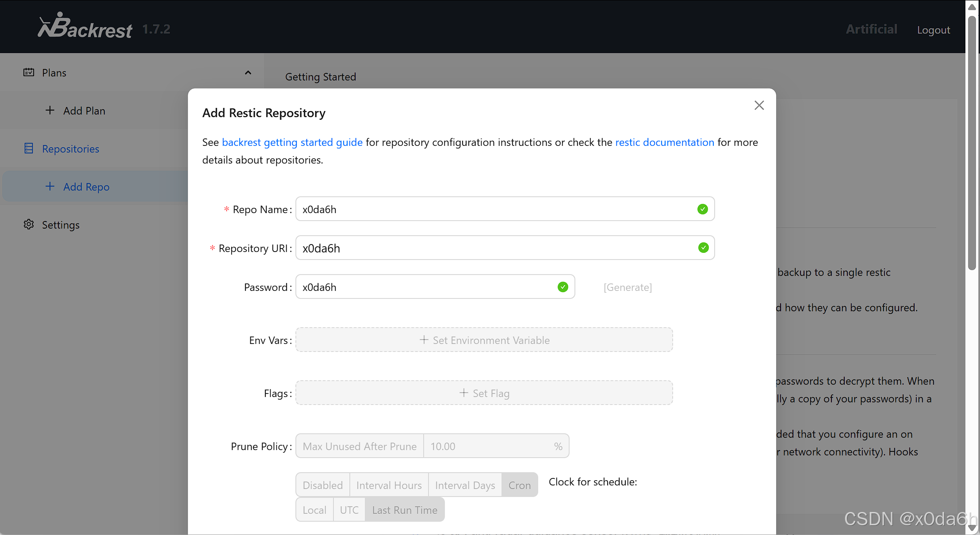
Task: Click the Plans calendar icon
Action: pyautogui.click(x=29, y=73)
